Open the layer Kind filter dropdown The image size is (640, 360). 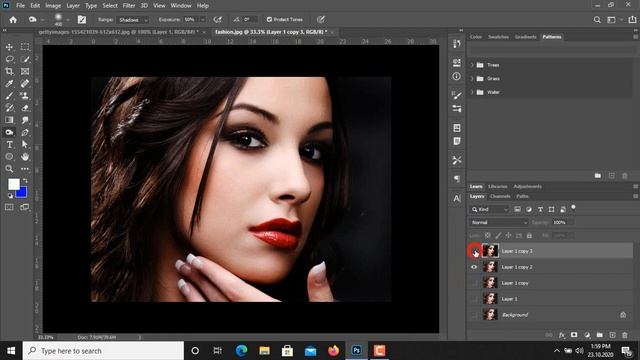click(x=490, y=209)
